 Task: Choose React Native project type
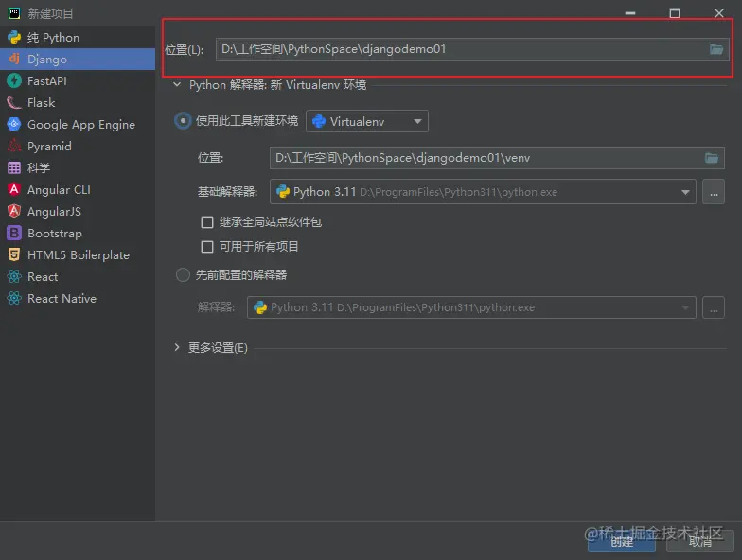tap(78, 299)
